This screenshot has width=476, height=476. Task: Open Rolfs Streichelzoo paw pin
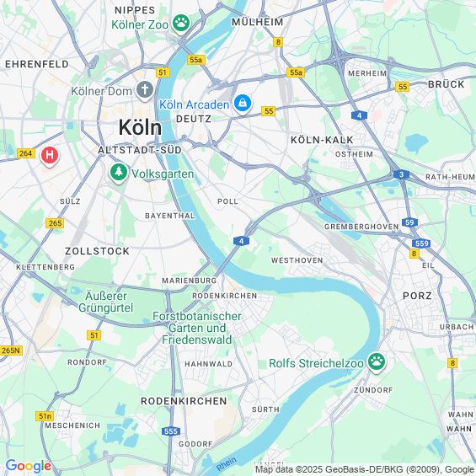coord(377,362)
